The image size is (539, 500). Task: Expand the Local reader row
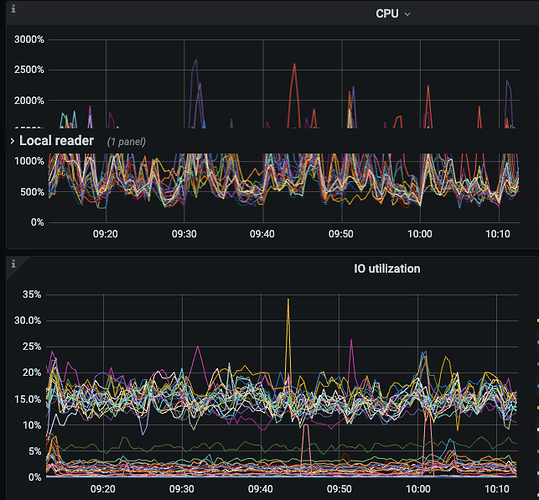[12, 141]
